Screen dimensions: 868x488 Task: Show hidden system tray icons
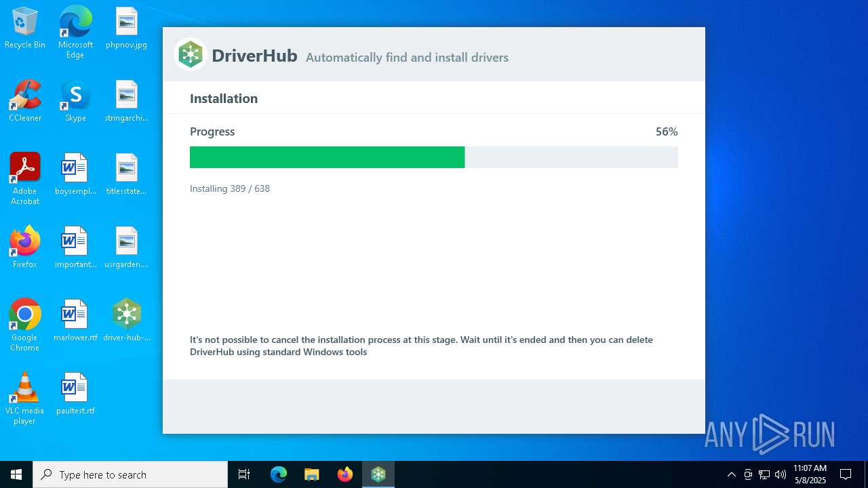(731, 474)
